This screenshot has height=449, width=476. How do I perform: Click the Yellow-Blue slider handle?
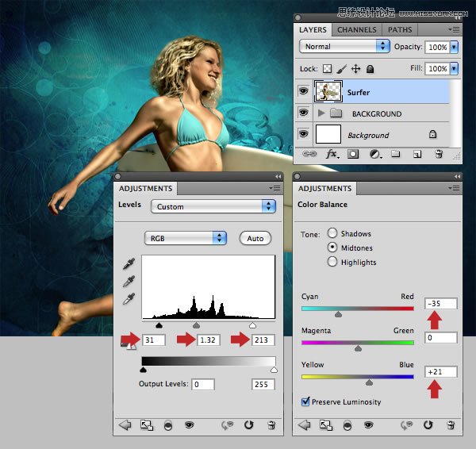click(369, 382)
